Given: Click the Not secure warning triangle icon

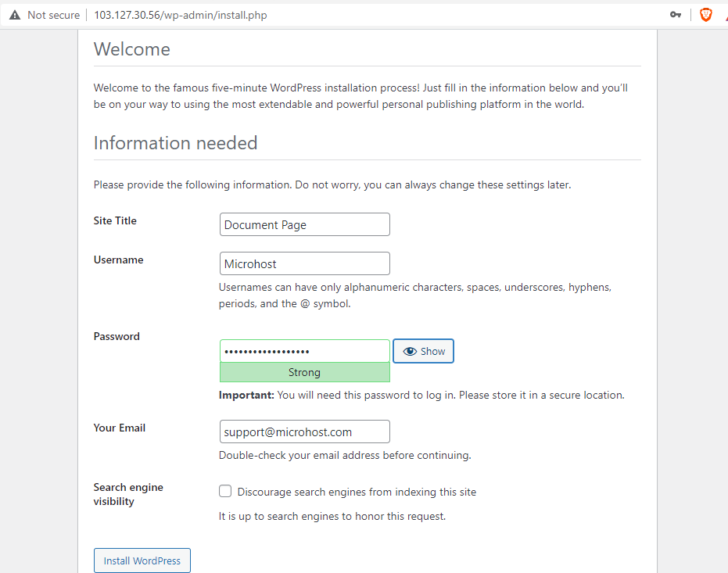Looking at the screenshot, I should coord(15,15).
